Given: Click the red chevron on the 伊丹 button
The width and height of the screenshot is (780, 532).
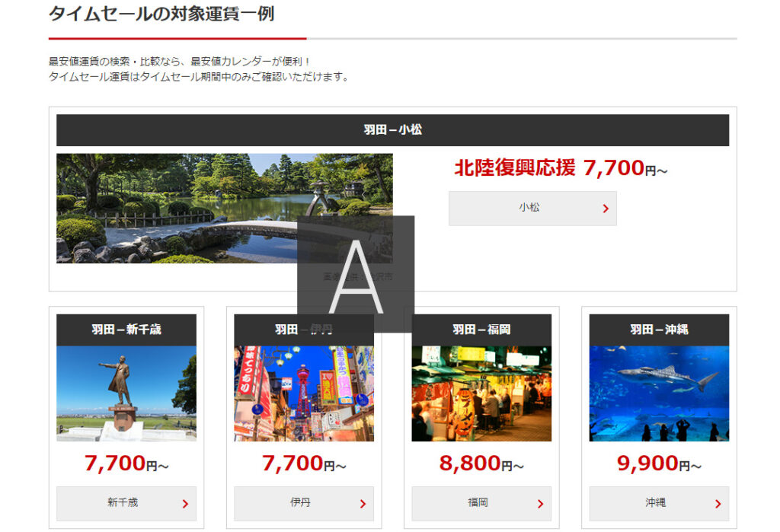Looking at the screenshot, I should click(x=363, y=504).
